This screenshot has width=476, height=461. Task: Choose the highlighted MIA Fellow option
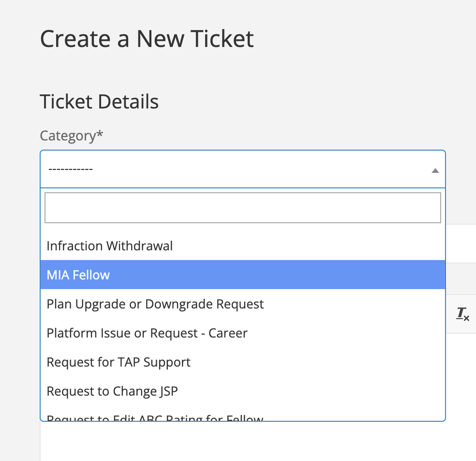pyautogui.click(x=78, y=275)
